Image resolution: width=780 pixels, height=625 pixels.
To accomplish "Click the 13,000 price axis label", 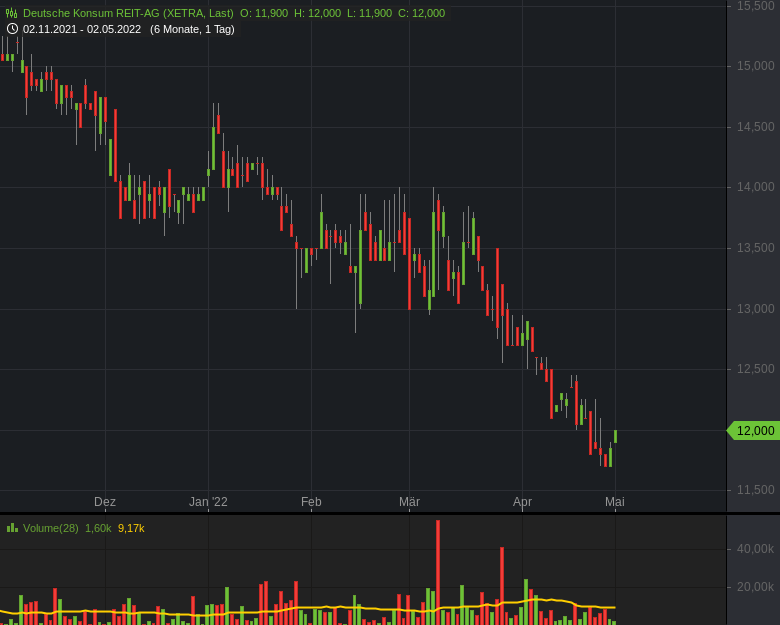I will 756,309.
